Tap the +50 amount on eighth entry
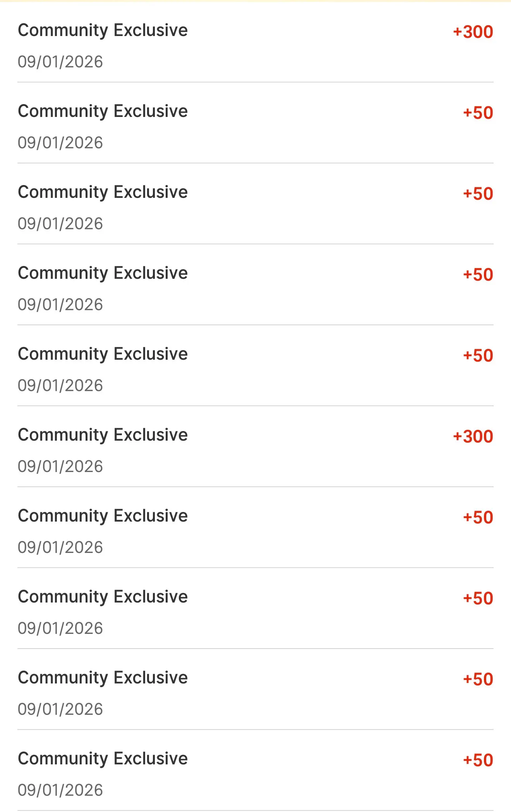Screen dimensions: 511x812 [478, 598]
